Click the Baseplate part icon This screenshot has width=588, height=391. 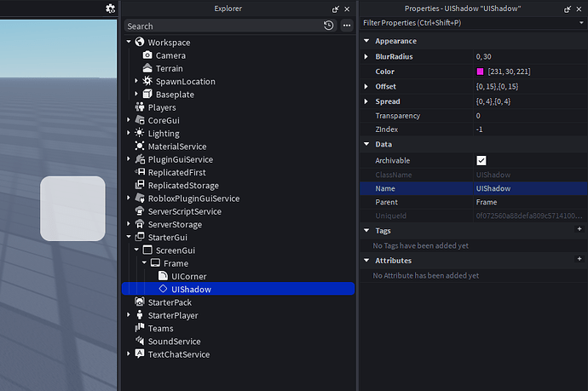tap(147, 94)
